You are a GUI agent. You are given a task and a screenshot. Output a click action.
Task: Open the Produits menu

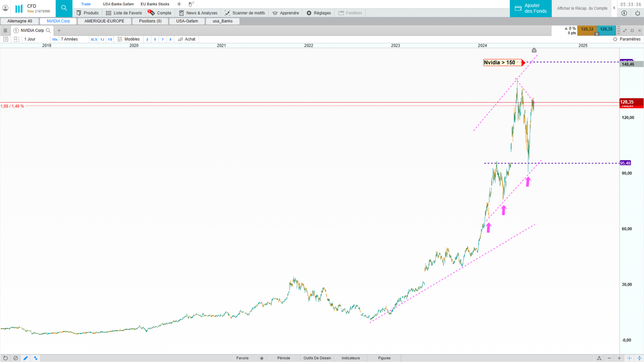[88, 13]
